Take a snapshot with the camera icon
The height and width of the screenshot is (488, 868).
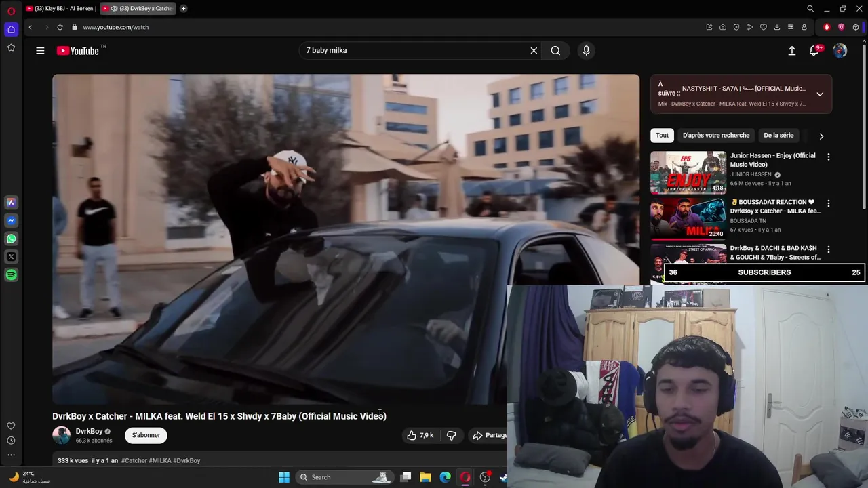tap(723, 27)
